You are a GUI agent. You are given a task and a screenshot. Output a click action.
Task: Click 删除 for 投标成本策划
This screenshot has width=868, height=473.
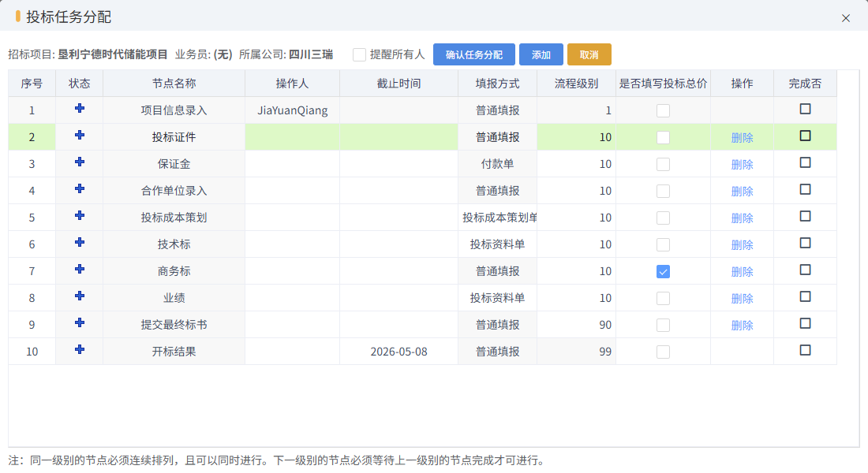(x=742, y=218)
